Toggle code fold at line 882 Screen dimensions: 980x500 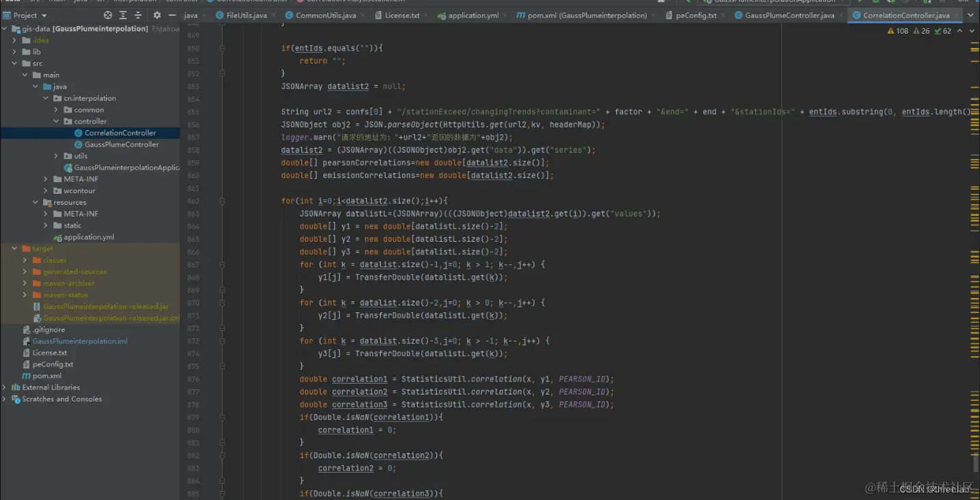point(223,455)
